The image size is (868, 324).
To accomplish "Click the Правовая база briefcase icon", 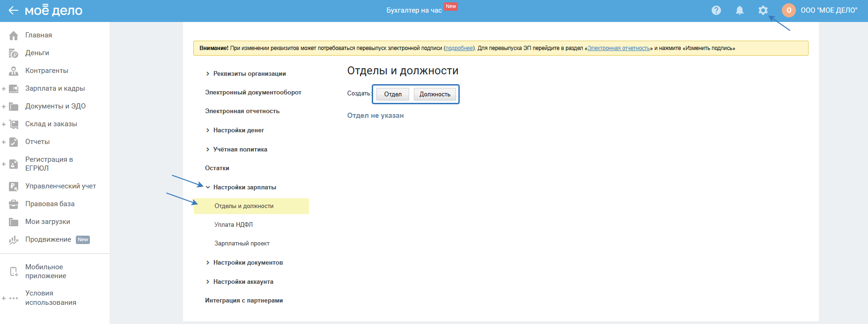I will [x=14, y=204].
